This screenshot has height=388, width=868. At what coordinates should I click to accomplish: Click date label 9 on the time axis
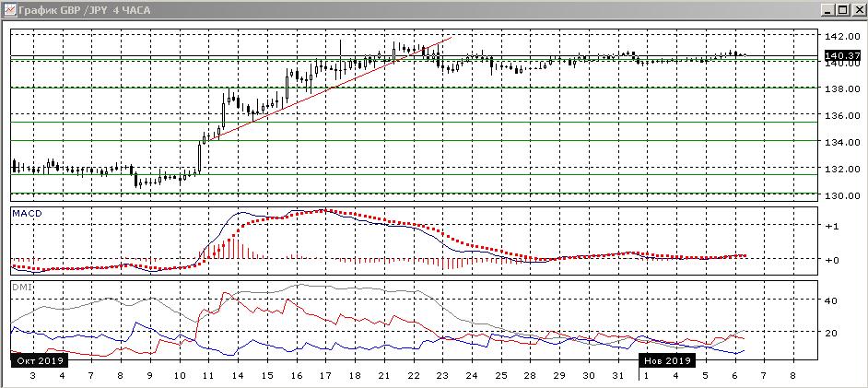tap(149, 376)
